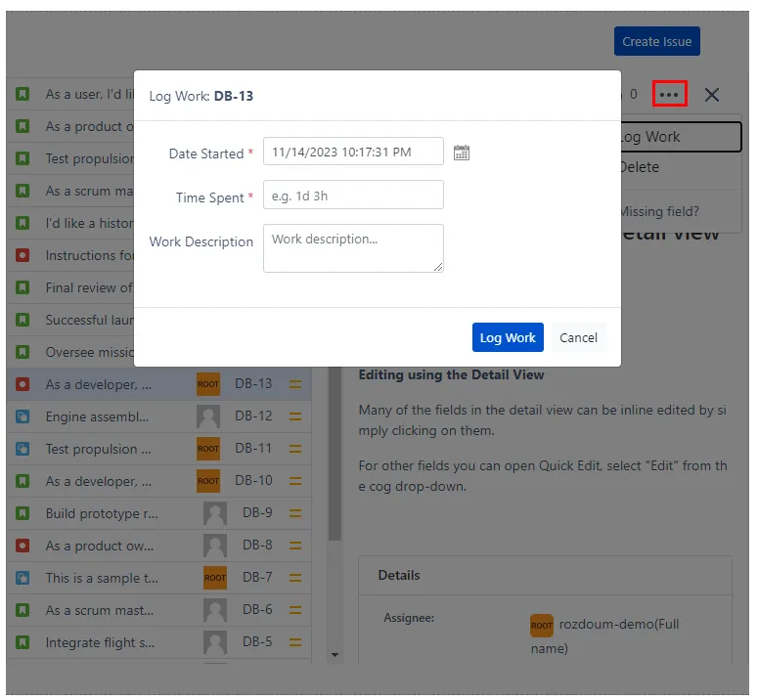This screenshot has width=758, height=700.
Task: Click the ROOT avatar beside assignee name
Action: (x=542, y=626)
